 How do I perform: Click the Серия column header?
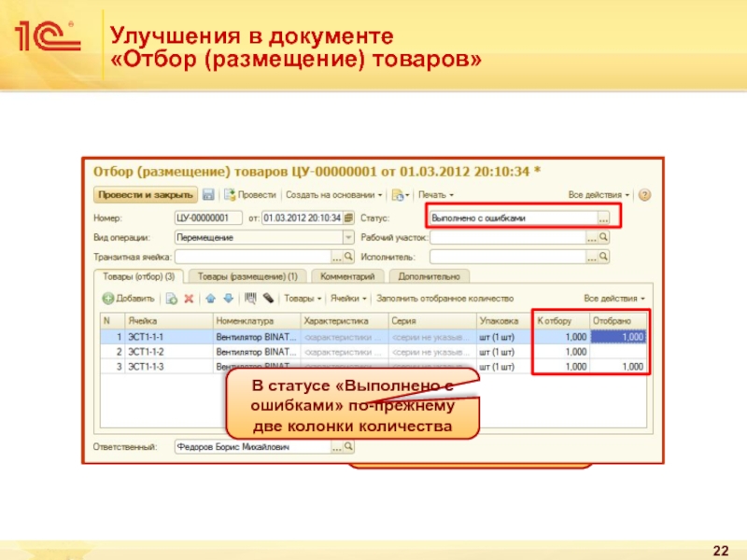click(432, 321)
